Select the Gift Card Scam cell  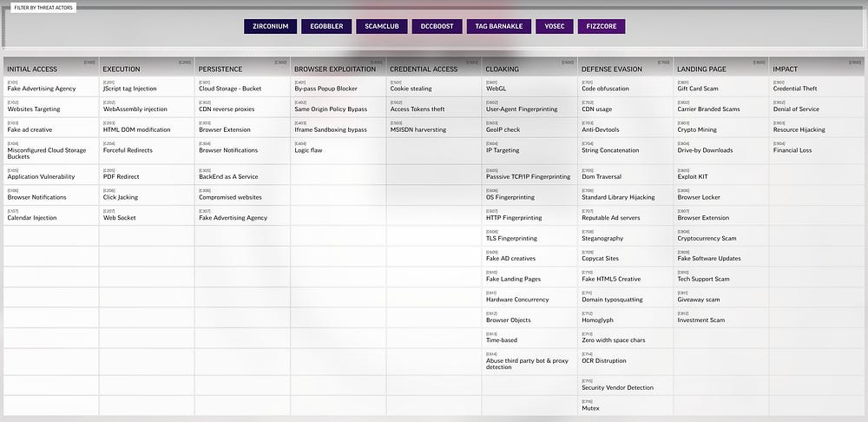pos(721,86)
